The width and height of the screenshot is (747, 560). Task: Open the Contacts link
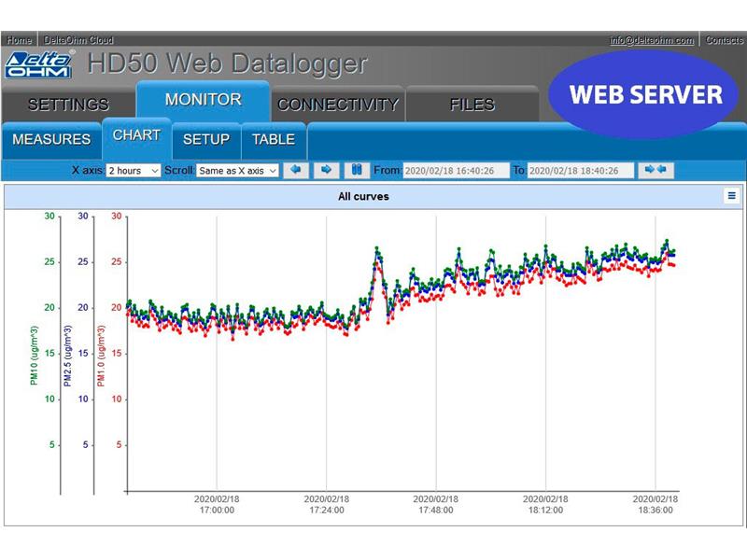pos(724,40)
